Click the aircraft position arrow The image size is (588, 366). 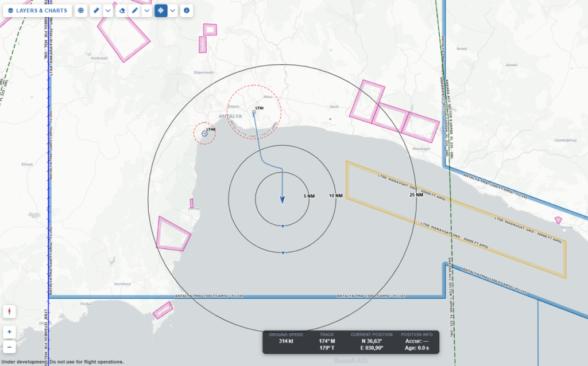(x=282, y=199)
